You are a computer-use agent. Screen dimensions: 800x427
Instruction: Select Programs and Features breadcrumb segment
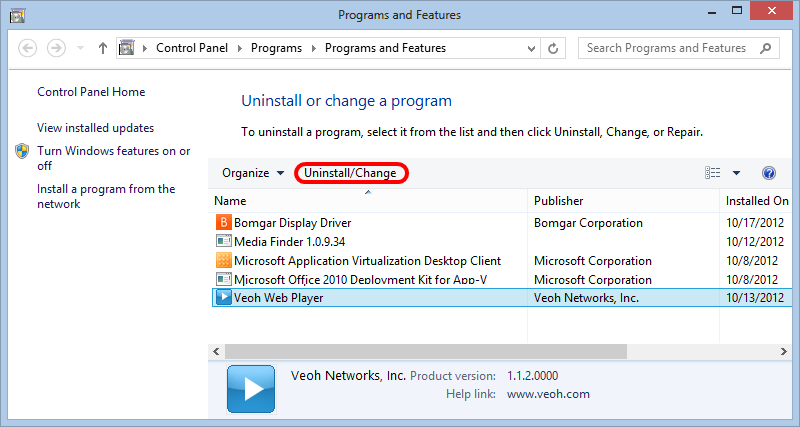(385, 48)
